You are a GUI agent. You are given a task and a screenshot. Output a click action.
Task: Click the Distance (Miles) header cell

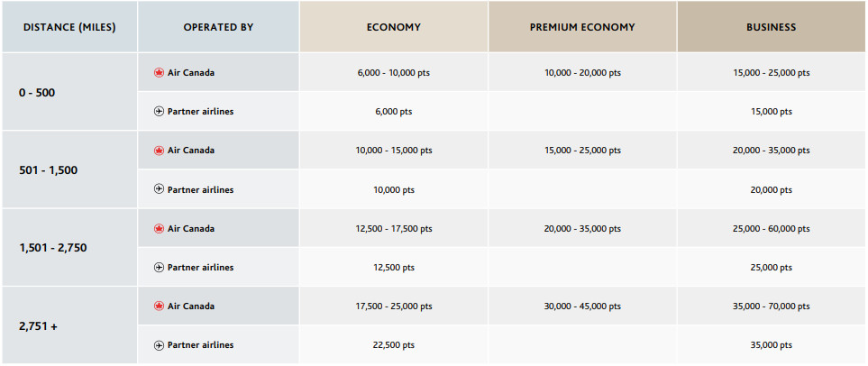[69, 27]
